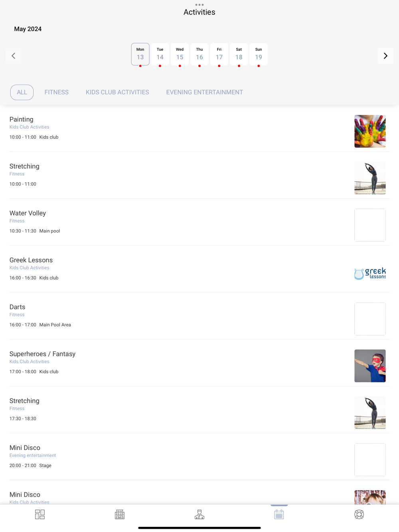The image size is (399, 532).
Task: Open the Darts activity entry
Action: [x=199, y=316]
